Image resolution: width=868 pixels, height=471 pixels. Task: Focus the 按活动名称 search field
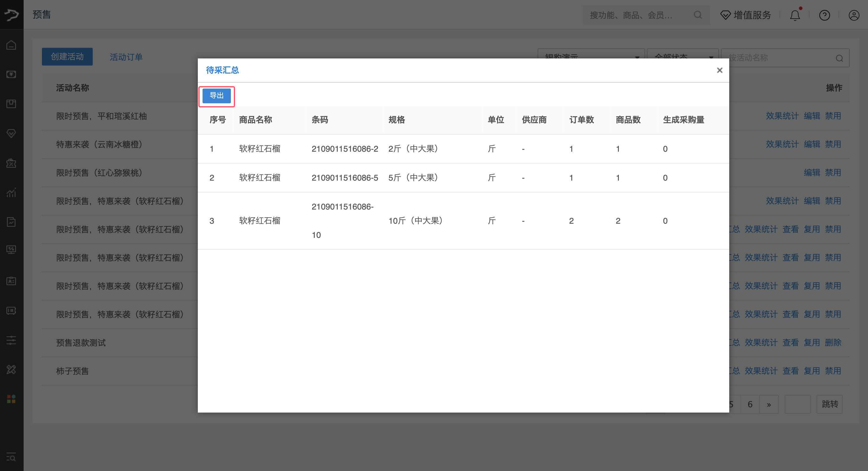click(785, 58)
